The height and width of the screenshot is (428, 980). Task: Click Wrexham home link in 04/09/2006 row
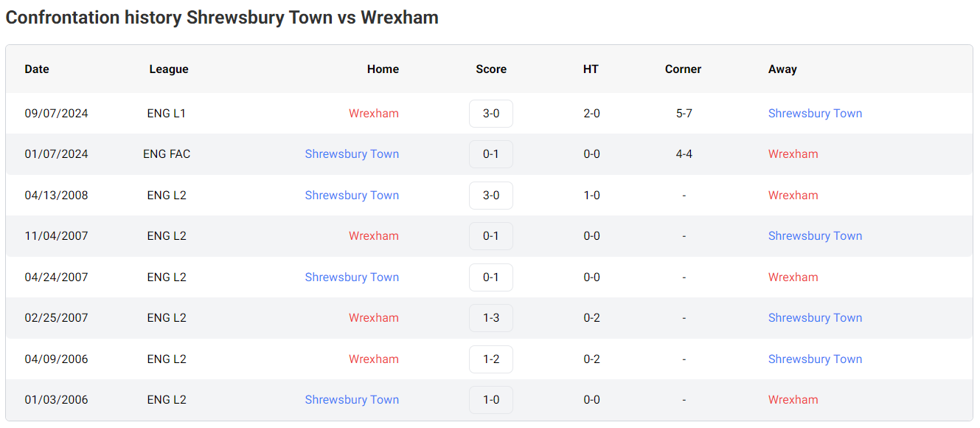click(373, 359)
